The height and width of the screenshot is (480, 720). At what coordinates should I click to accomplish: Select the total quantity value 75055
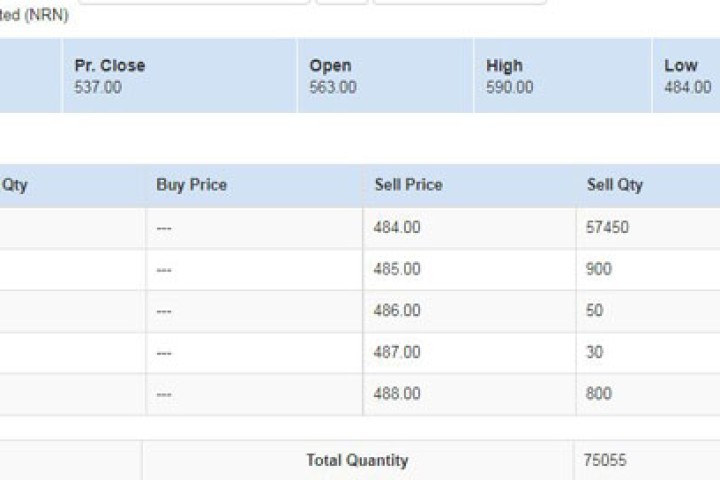(607, 461)
